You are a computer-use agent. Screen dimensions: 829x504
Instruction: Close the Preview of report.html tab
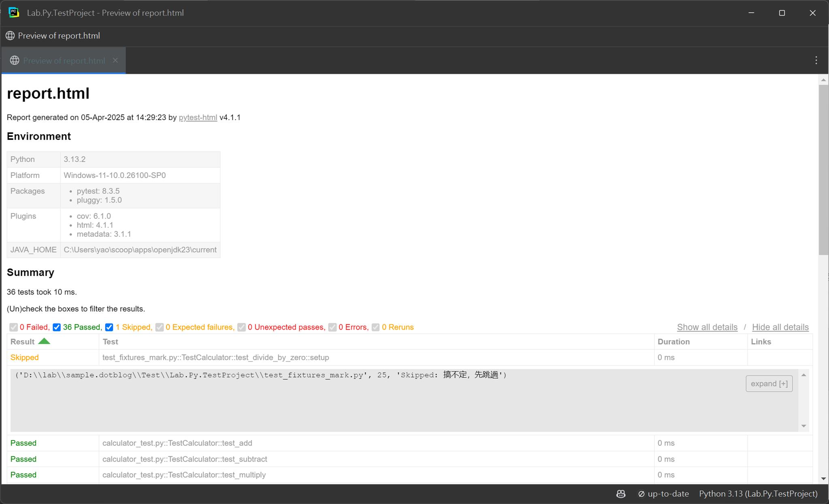pyautogui.click(x=115, y=60)
